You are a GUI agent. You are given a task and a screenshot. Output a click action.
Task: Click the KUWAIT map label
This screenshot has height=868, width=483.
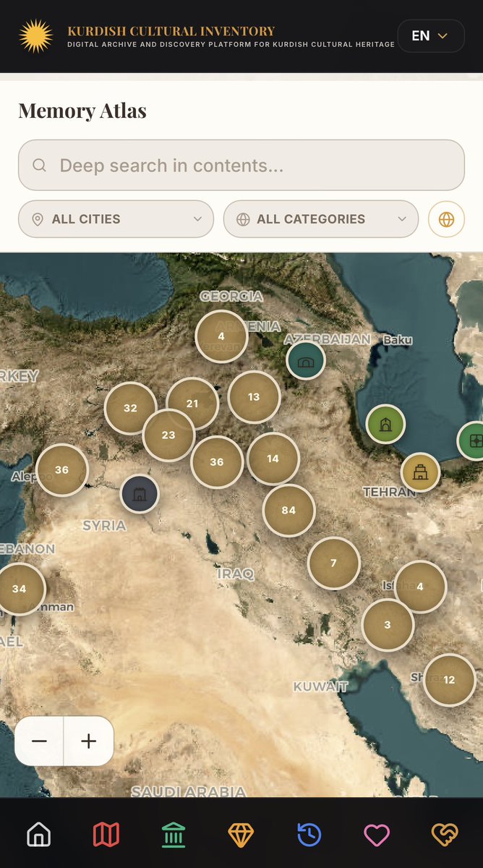[321, 686]
